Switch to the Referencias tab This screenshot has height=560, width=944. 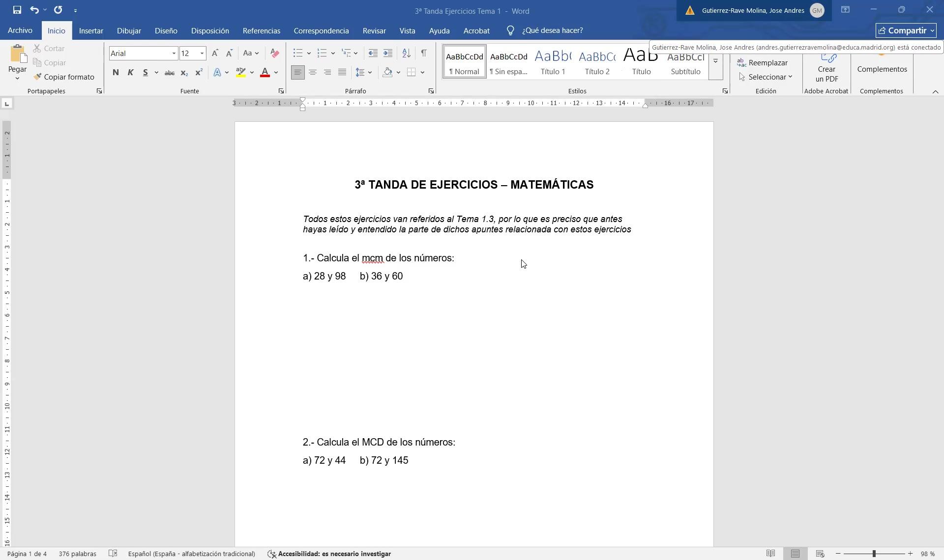point(261,30)
